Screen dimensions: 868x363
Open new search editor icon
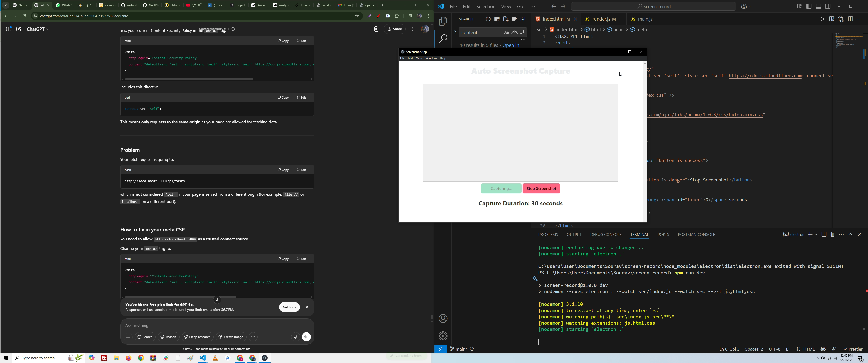505,19
